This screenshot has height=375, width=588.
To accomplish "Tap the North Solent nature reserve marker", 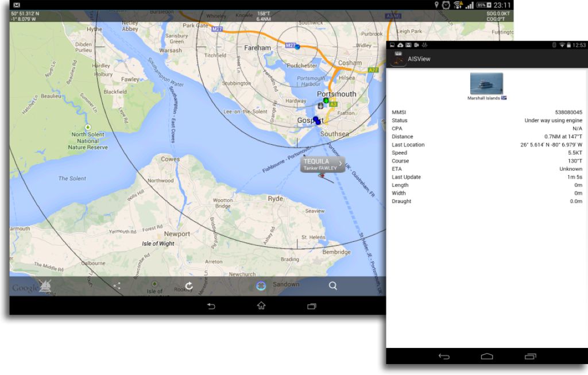I will pyautogui.click(x=88, y=127).
